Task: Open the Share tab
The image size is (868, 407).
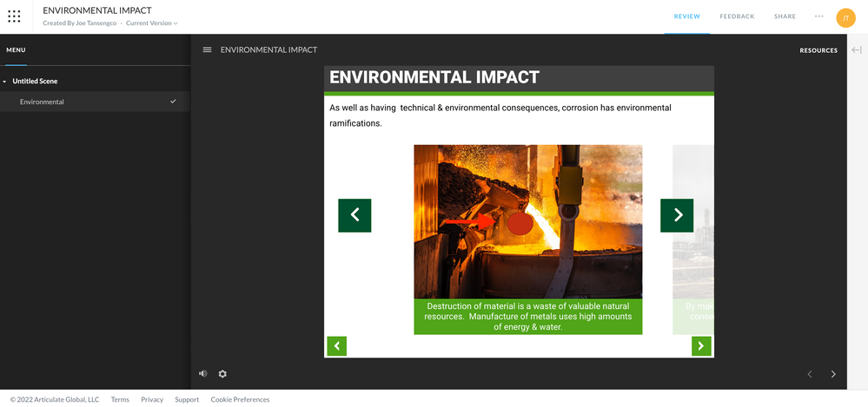Action: 785,16
